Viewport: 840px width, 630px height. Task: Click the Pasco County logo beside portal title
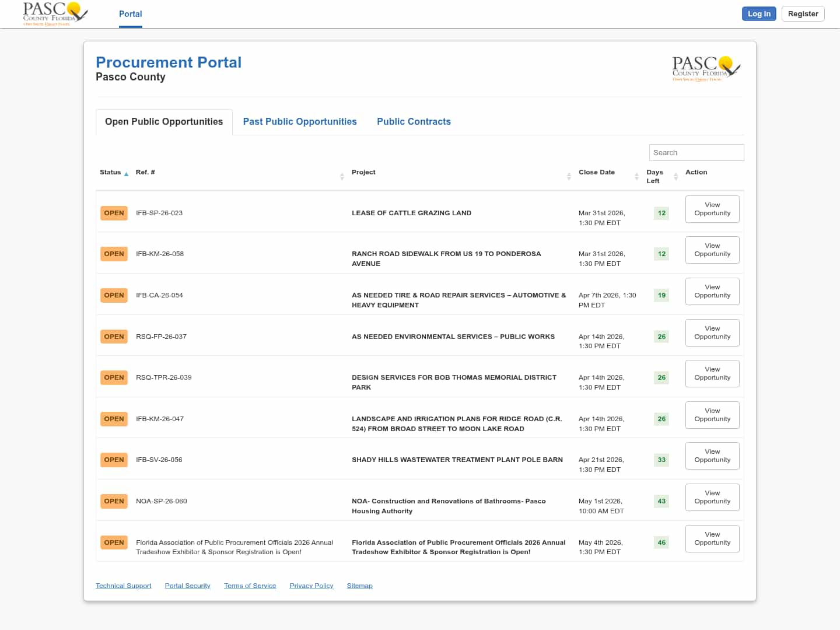[x=706, y=69]
